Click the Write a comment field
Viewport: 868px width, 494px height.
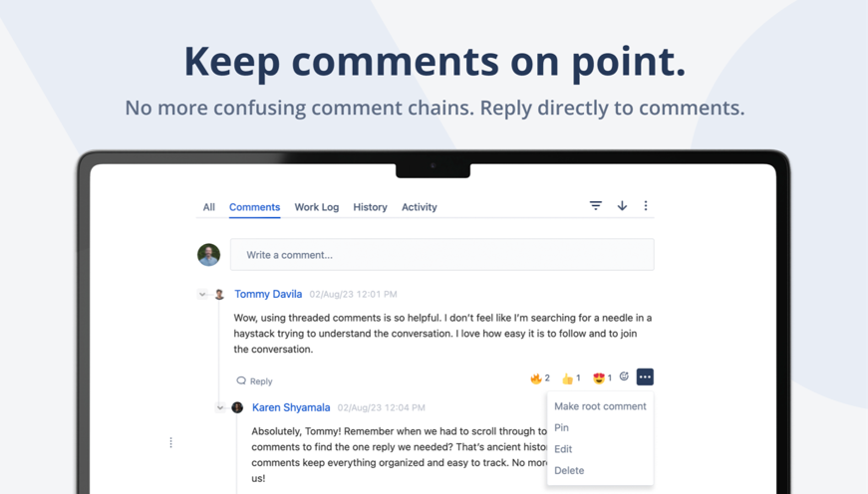pos(441,255)
